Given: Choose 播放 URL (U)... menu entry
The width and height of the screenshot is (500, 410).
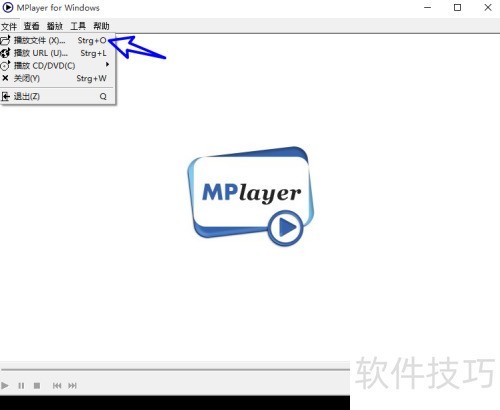Looking at the screenshot, I should pyautogui.click(x=58, y=53).
